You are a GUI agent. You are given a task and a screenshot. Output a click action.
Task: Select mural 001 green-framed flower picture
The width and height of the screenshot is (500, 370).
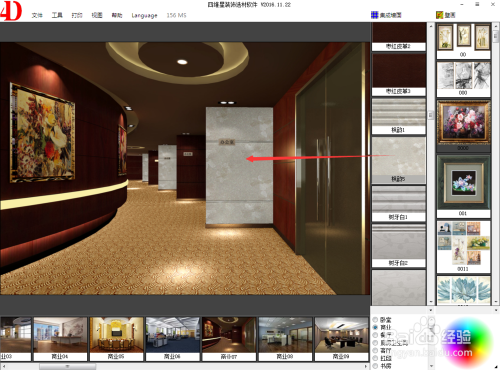point(464,186)
